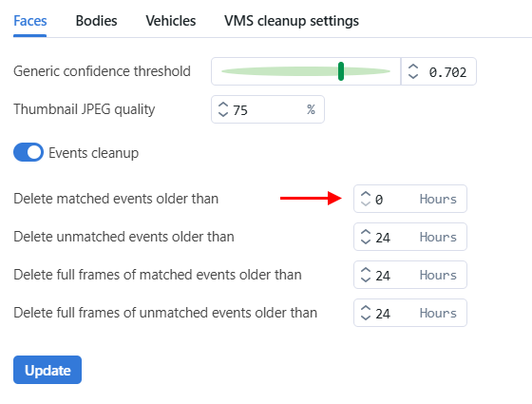Open VMS cleanup settings tab
This screenshot has width=532, height=404.
[x=292, y=21]
